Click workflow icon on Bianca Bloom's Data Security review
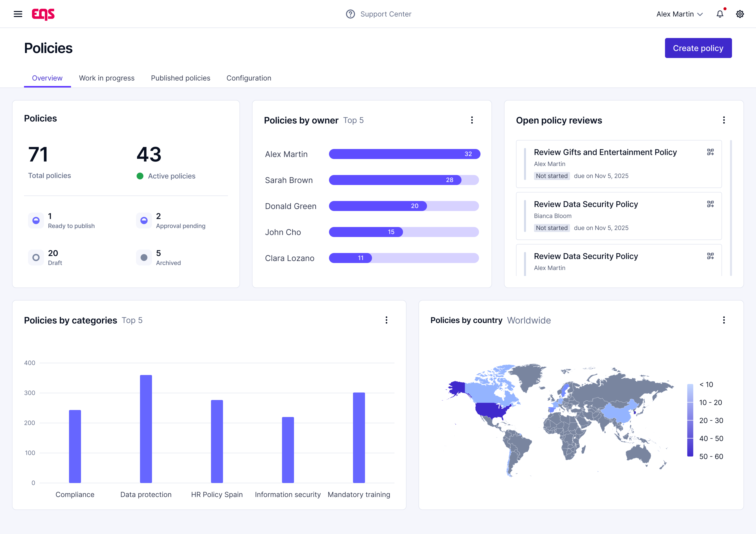756x534 pixels. tap(710, 204)
